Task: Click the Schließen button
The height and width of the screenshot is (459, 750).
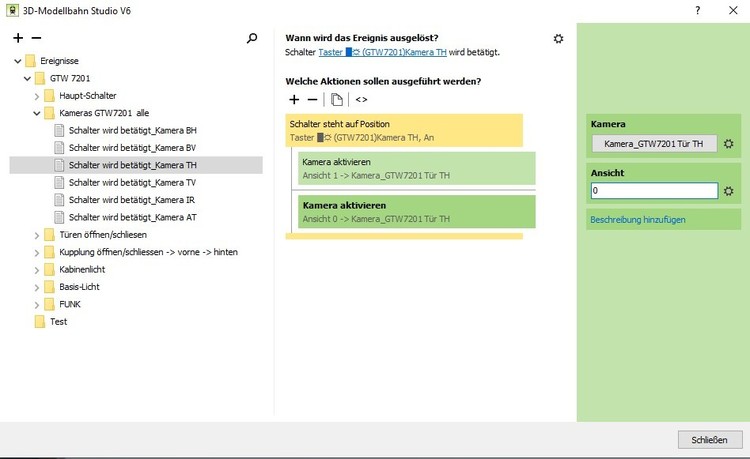Action: (709, 440)
